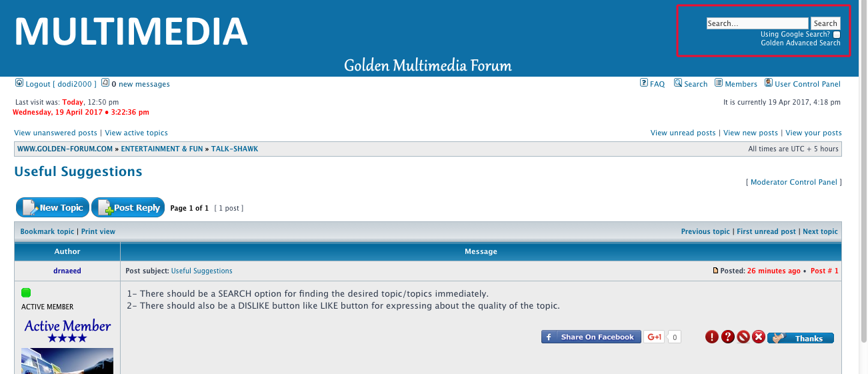Click the New Topic button

point(53,208)
